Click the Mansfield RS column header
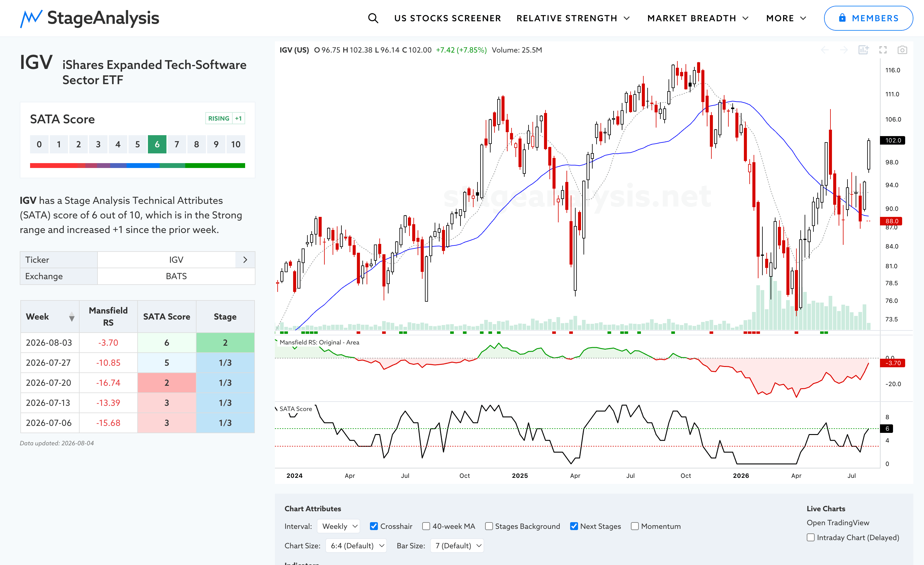The height and width of the screenshot is (565, 924). (x=108, y=317)
